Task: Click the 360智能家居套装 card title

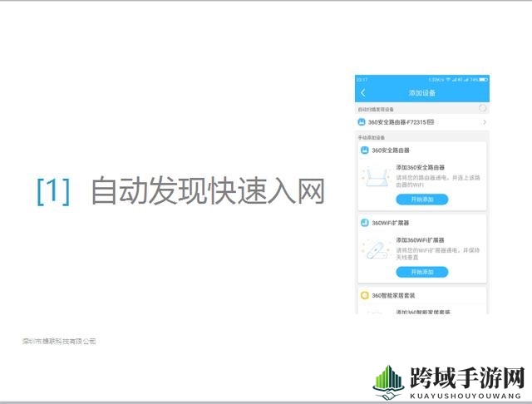Action: [393, 295]
